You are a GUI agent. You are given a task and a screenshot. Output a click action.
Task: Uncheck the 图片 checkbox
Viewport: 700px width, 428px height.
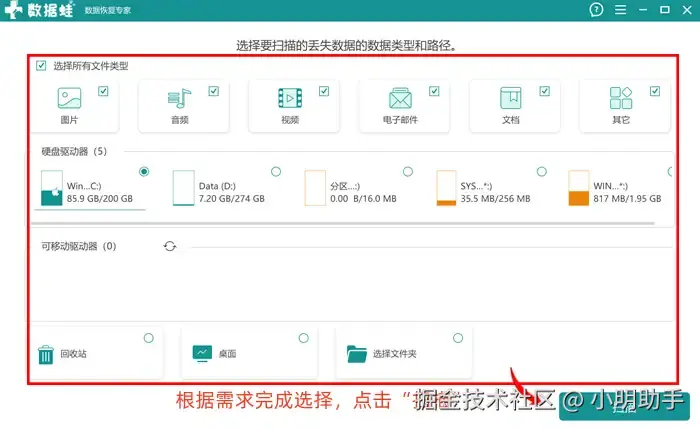point(103,91)
